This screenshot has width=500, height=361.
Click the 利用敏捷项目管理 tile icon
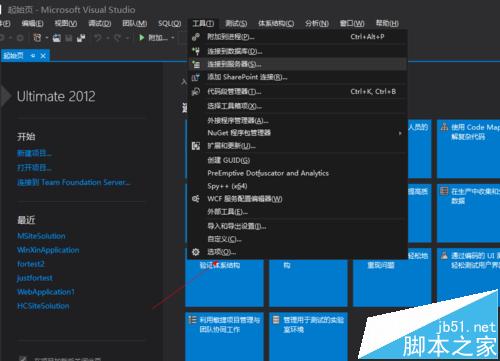[x=192, y=320]
